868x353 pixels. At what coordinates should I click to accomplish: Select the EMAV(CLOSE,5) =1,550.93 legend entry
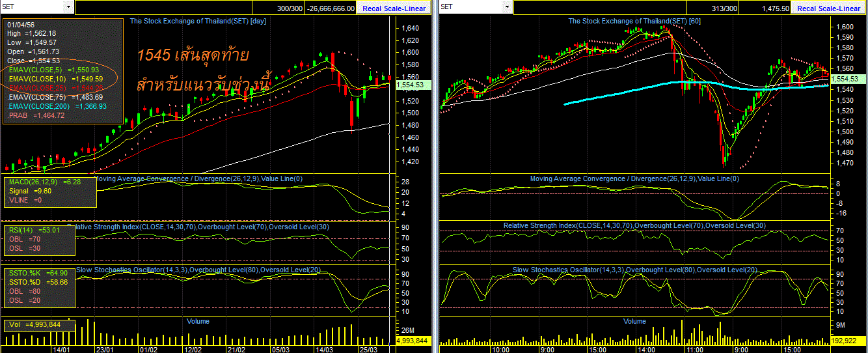tap(53, 69)
